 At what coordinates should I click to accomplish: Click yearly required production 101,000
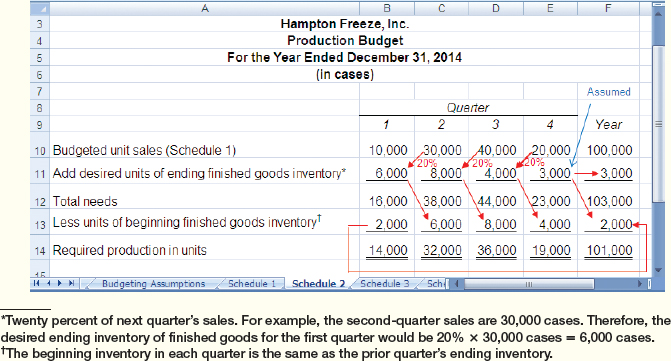coord(609,250)
